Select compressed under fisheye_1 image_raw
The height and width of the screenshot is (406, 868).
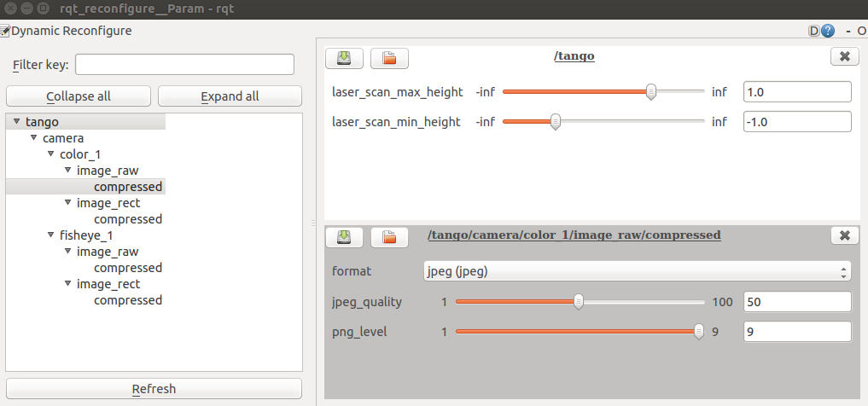coord(128,268)
